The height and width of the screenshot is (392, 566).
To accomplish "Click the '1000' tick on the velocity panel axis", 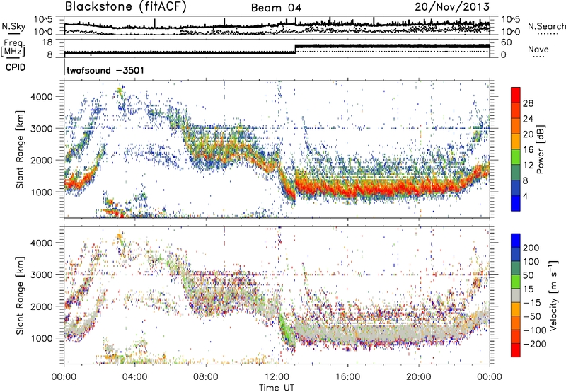I will 41,338.
